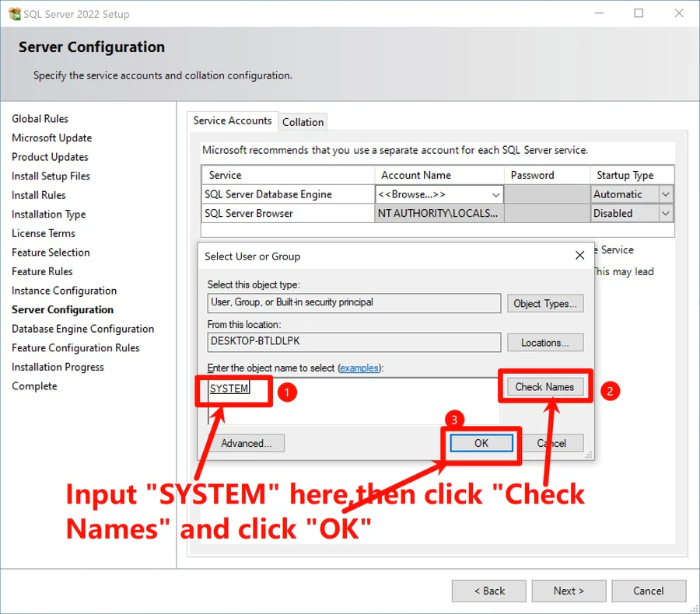Select the Service Accounts tab

click(x=232, y=120)
